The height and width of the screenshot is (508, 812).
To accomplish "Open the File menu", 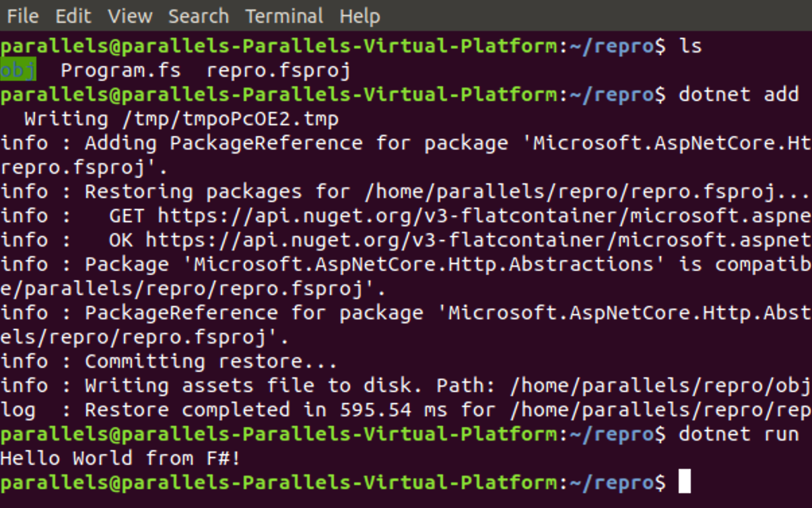I will 23,16.
